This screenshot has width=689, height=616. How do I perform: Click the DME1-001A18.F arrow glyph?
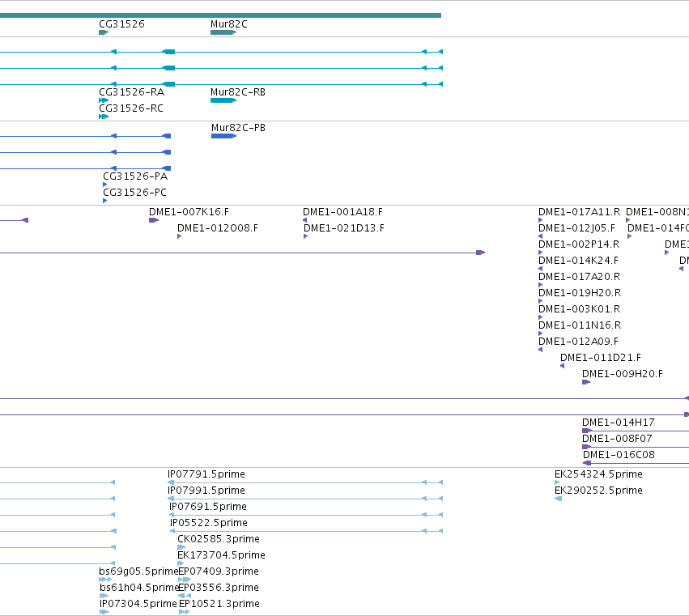tap(305, 220)
